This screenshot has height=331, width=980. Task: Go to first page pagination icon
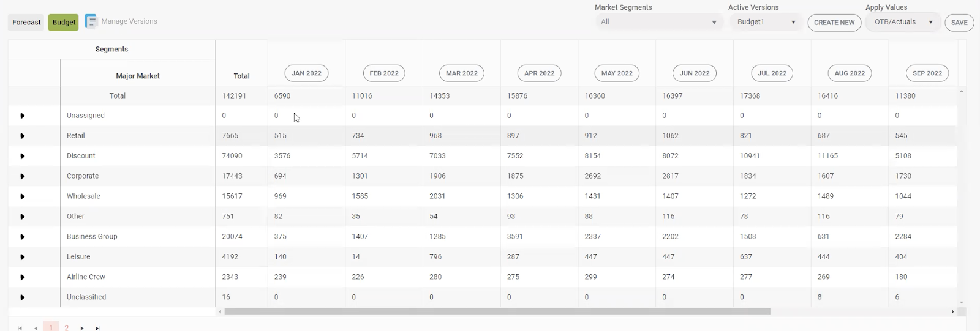click(20, 329)
